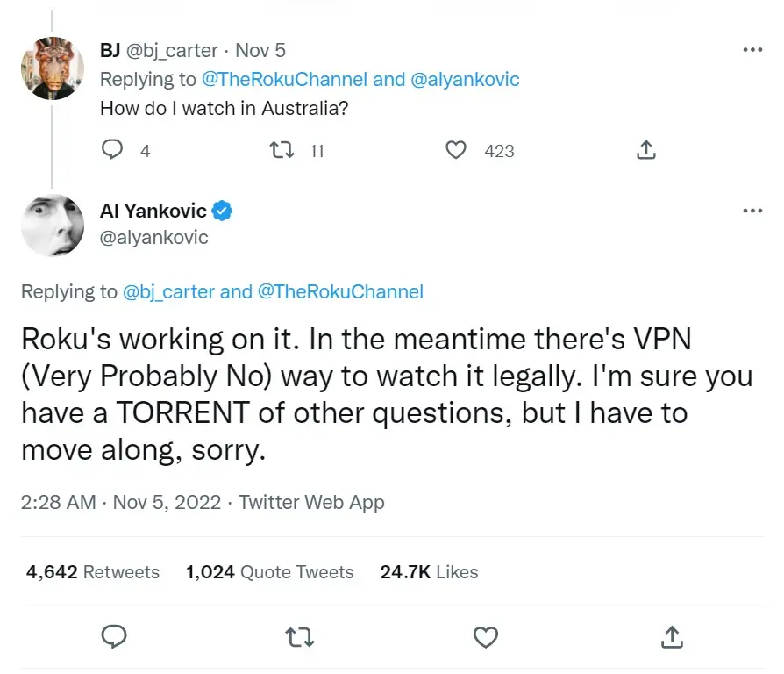Share BJ's tweet via the share icon
This screenshot has height=674, width=784.
pyautogui.click(x=646, y=150)
